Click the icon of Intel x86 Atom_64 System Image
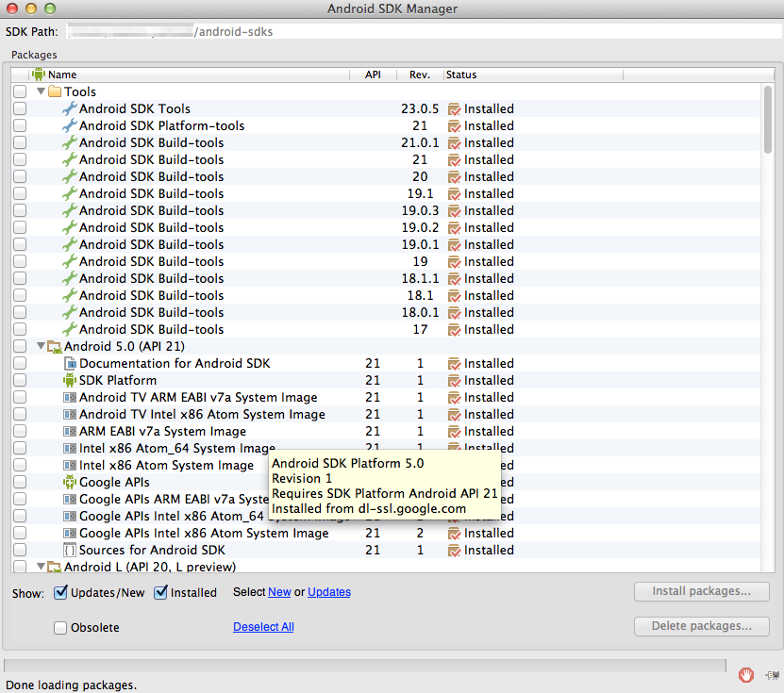This screenshot has height=693, width=784. [x=70, y=448]
